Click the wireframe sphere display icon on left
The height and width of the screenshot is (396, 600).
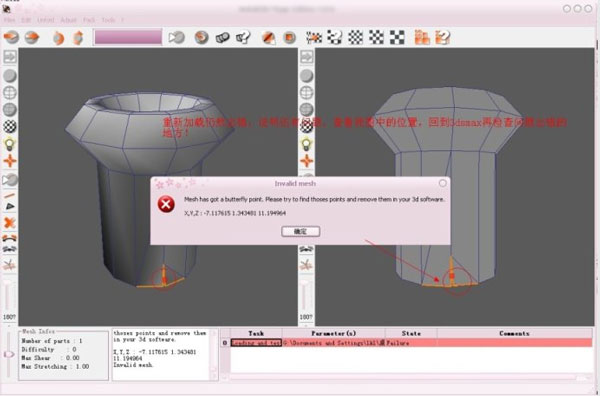10,92
